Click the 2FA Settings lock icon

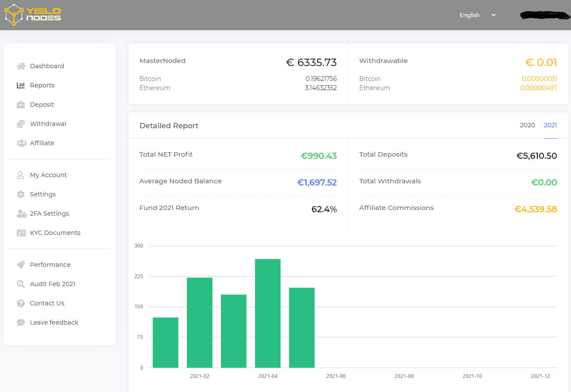click(21, 213)
